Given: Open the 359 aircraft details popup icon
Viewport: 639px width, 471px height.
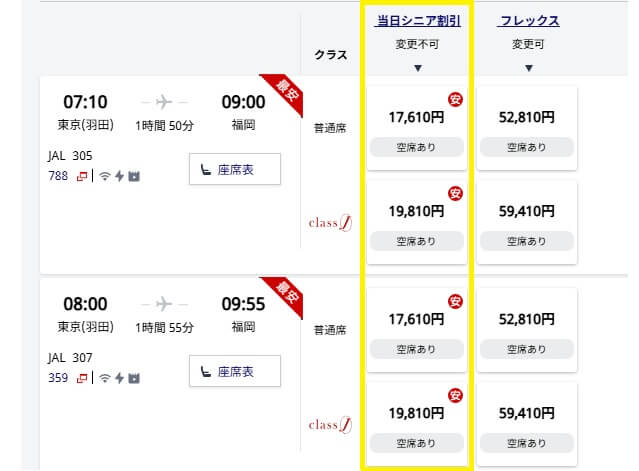Looking at the screenshot, I should [82, 378].
